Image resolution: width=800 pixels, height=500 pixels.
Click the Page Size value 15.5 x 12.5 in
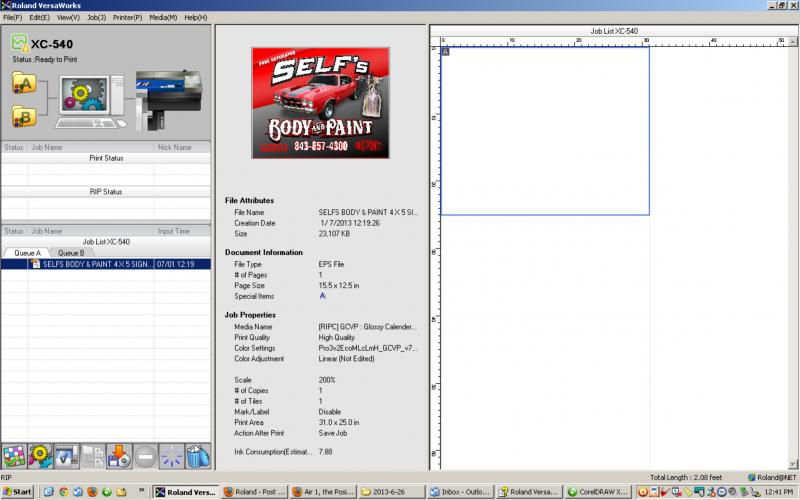pos(339,285)
